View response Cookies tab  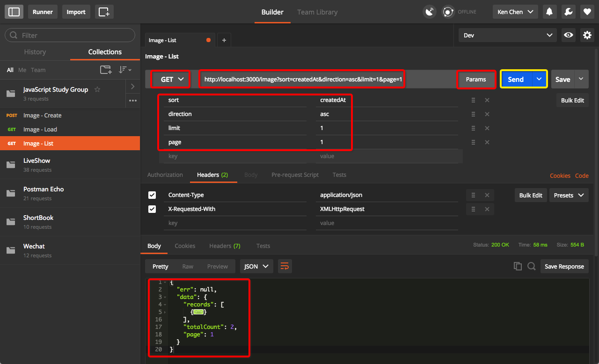(185, 246)
